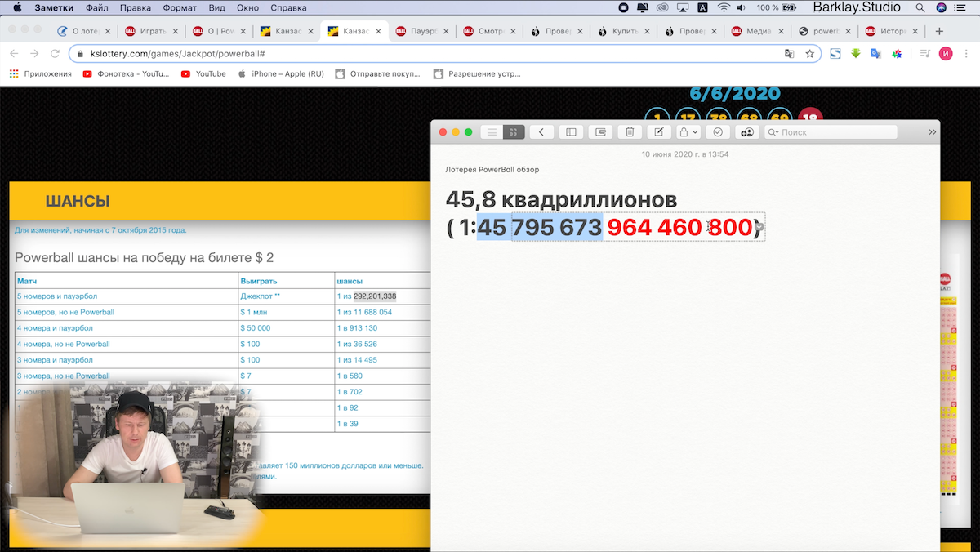Add a checklist using the checkmark icon
The image size is (980, 552).
tap(718, 132)
